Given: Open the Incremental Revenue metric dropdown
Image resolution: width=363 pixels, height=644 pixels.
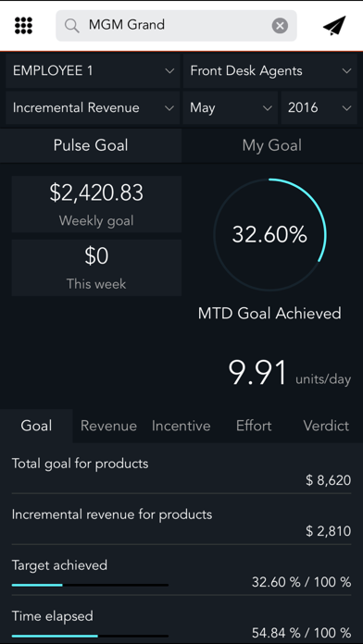Looking at the screenshot, I should point(93,108).
